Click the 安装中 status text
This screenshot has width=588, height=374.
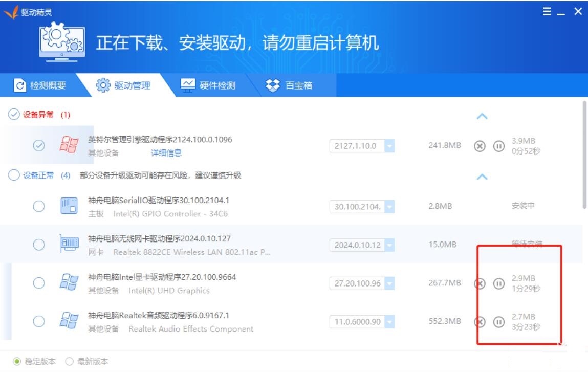[522, 205]
